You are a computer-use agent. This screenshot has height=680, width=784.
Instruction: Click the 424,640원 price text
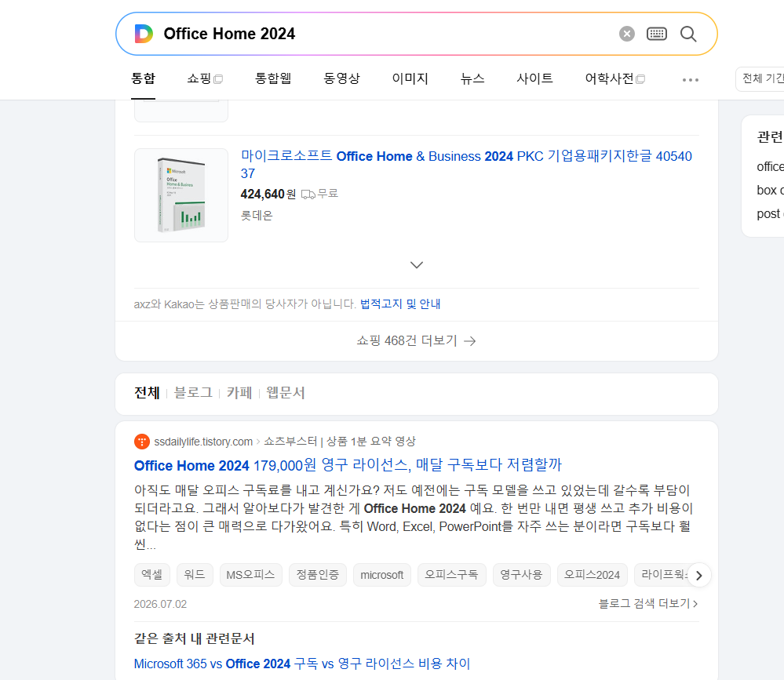coord(268,194)
